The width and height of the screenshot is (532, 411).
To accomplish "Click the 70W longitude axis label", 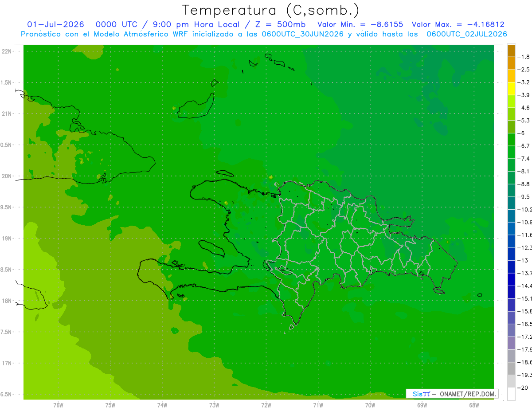I will (x=370, y=405).
